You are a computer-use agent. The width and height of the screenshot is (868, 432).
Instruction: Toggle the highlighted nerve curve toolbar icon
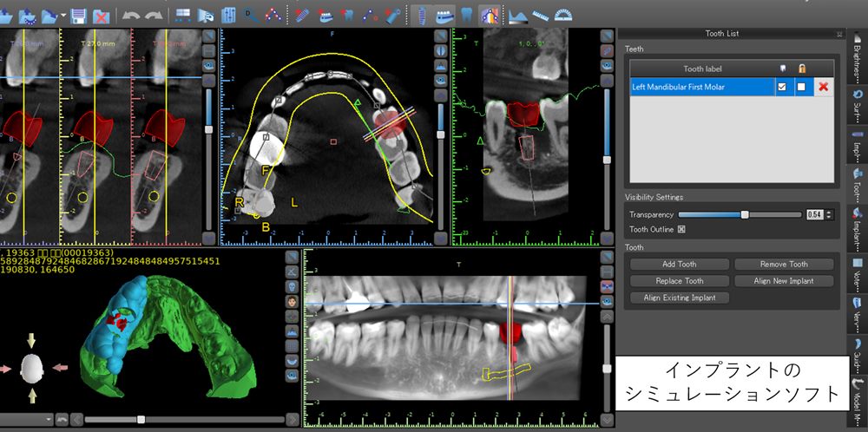coord(490,16)
